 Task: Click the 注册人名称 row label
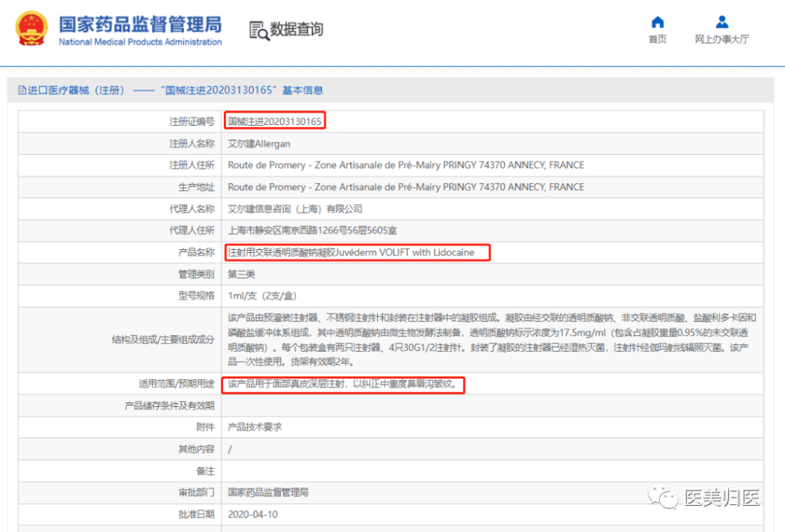pyautogui.click(x=192, y=143)
